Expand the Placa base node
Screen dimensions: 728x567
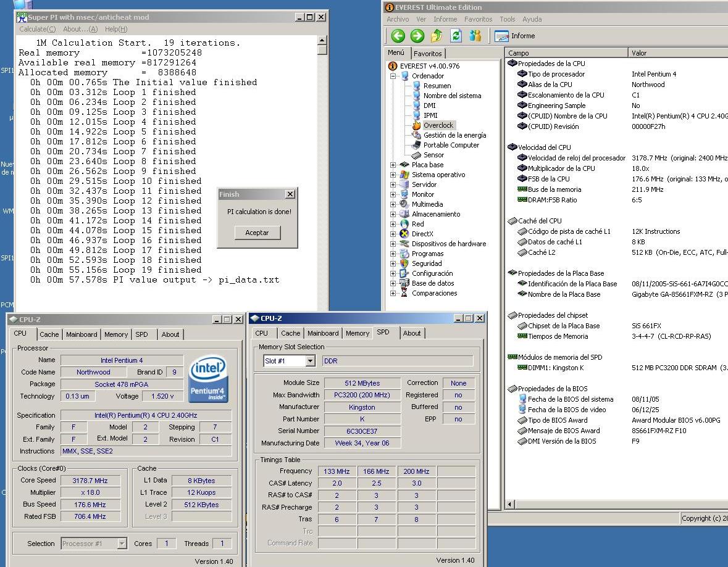click(x=393, y=165)
